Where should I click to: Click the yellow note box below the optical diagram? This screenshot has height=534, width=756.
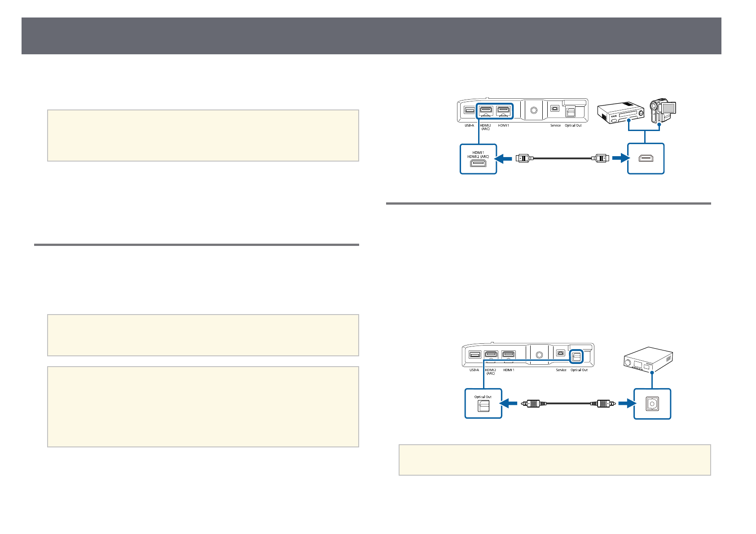click(554, 460)
